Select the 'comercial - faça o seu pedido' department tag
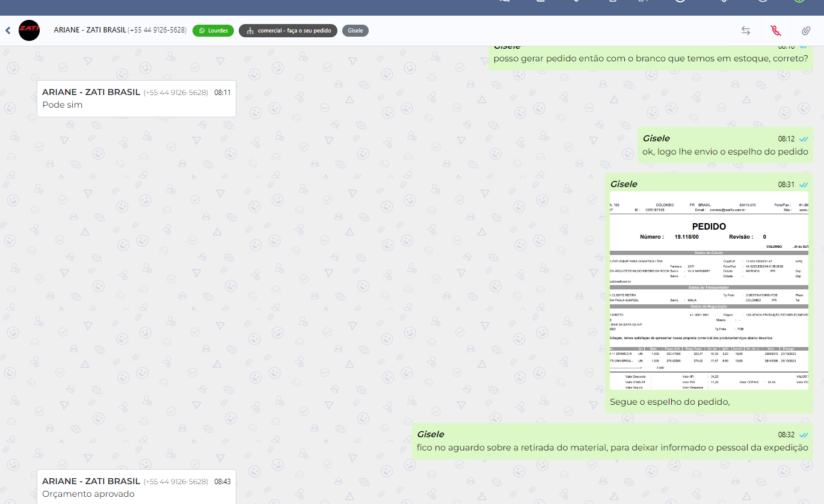Viewport: 824px width, 504px height. pyautogui.click(x=288, y=31)
